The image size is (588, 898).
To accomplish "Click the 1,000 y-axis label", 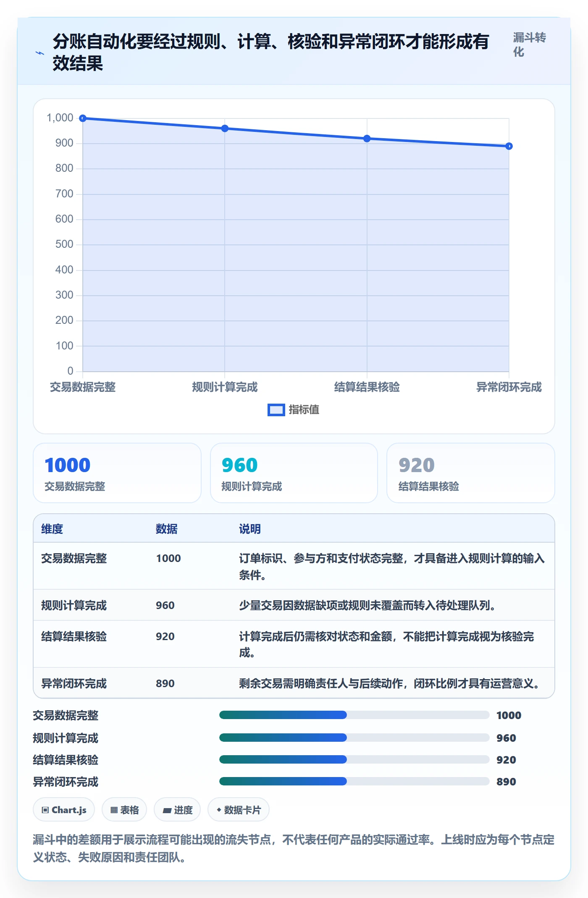I will pos(60,118).
